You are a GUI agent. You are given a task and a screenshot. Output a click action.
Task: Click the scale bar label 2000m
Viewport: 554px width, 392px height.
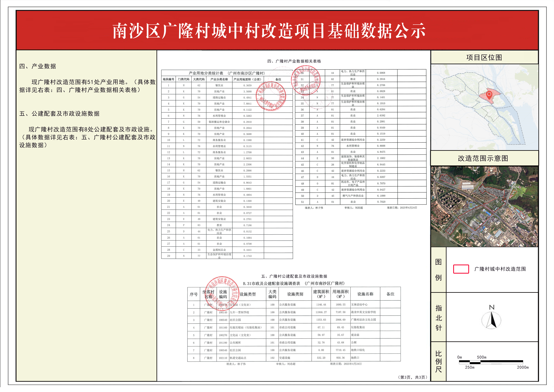click(x=523, y=367)
